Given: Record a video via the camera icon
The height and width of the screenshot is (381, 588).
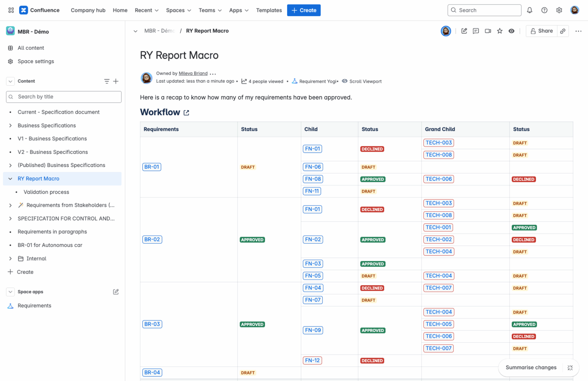Looking at the screenshot, I should click(488, 31).
